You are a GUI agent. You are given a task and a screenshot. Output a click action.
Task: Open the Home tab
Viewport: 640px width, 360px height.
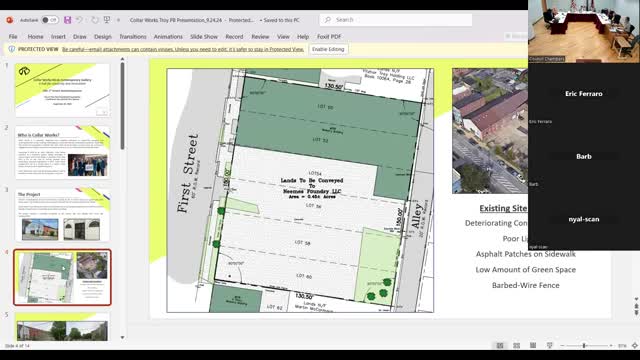(x=36, y=37)
